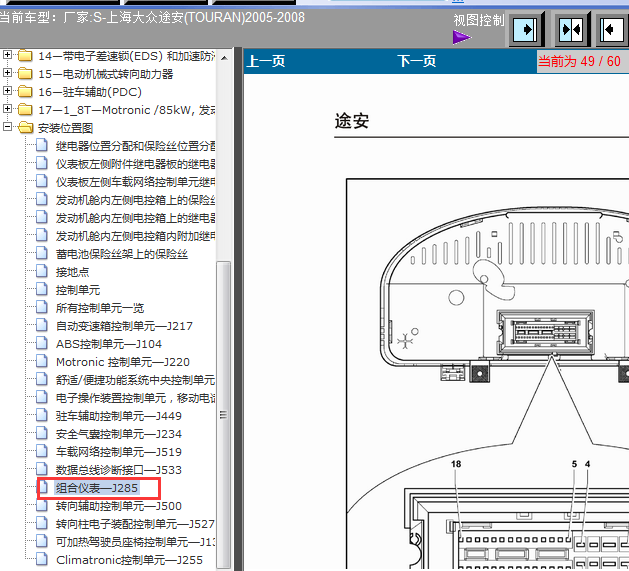The image size is (629, 571).
Task: Click the instrument cluster diagram image
Action: coord(487,373)
